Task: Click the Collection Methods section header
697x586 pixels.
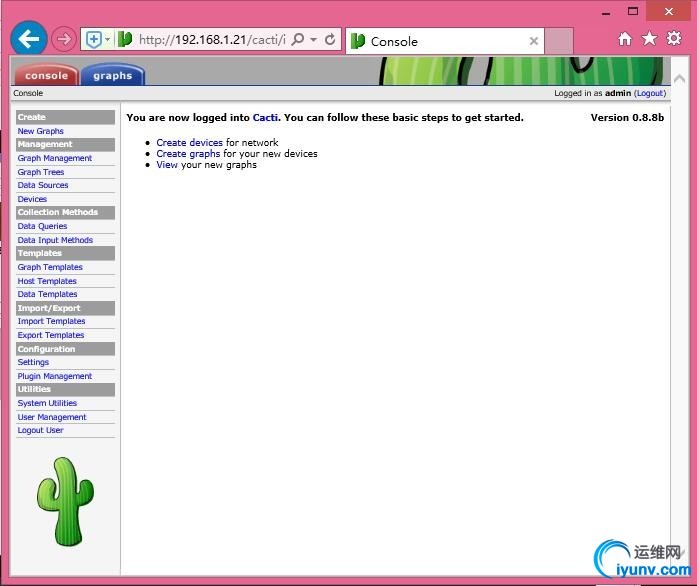Action: tap(65, 213)
